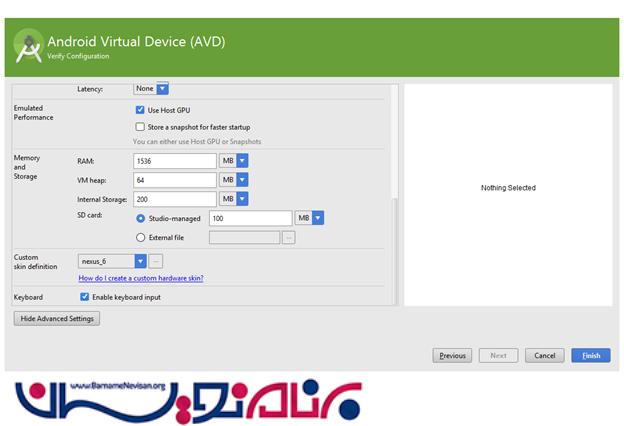The height and width of the screenshot is (426, 624).
Task: Click the Hide Advanced Settings button
Action: point(57,319)
